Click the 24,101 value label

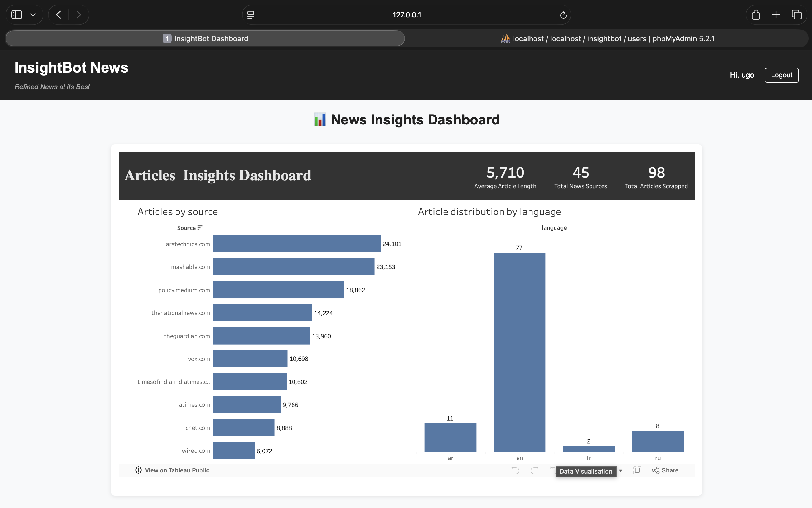[x=392, y=244]
